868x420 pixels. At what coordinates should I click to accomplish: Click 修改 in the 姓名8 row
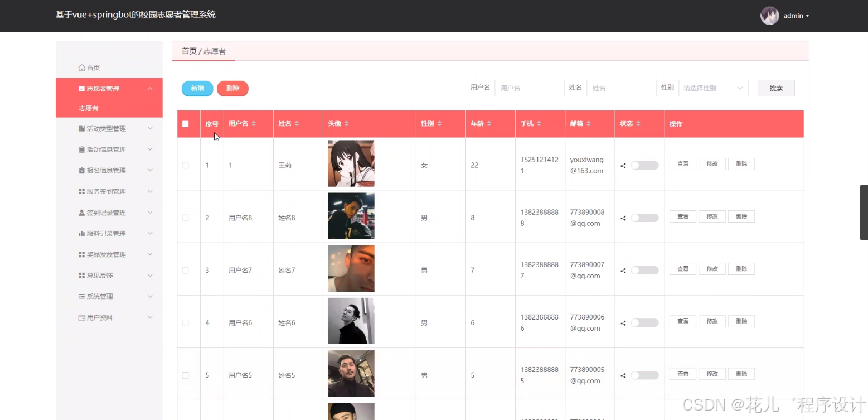pyautogui.click(x=712, y=216)
